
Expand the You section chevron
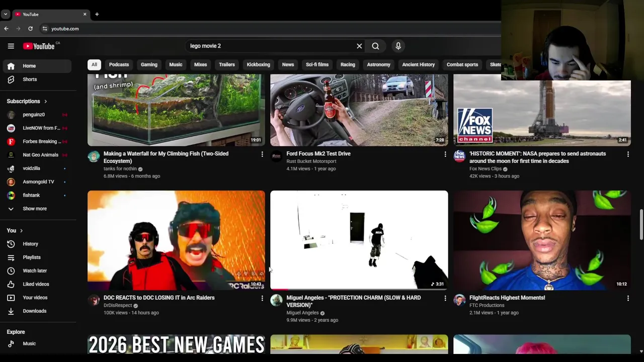point(21,231)
